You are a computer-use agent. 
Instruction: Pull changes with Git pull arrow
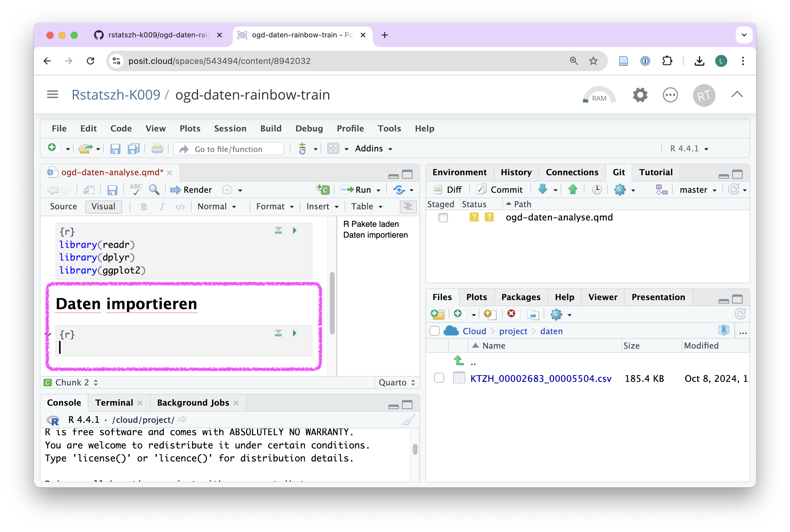[x=543, y=189]
